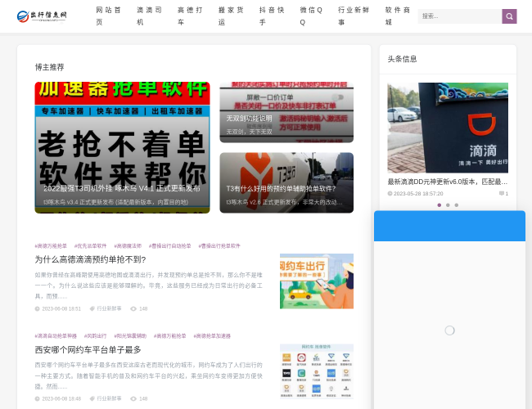Open tag #曹操出行抢单软件
The height and width of the screenshot is (409, 532).
(219, 246)
